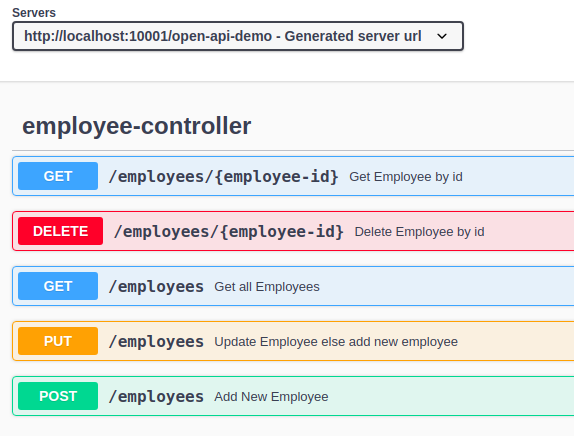Click the GET badge for Get all Employees

click(58, 286)
